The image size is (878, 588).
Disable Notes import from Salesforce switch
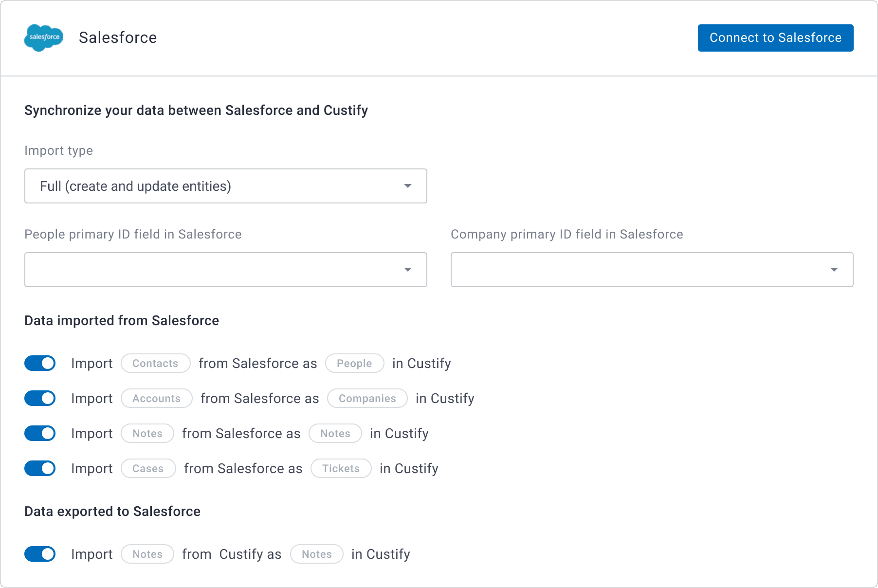[x=40, y=433]
